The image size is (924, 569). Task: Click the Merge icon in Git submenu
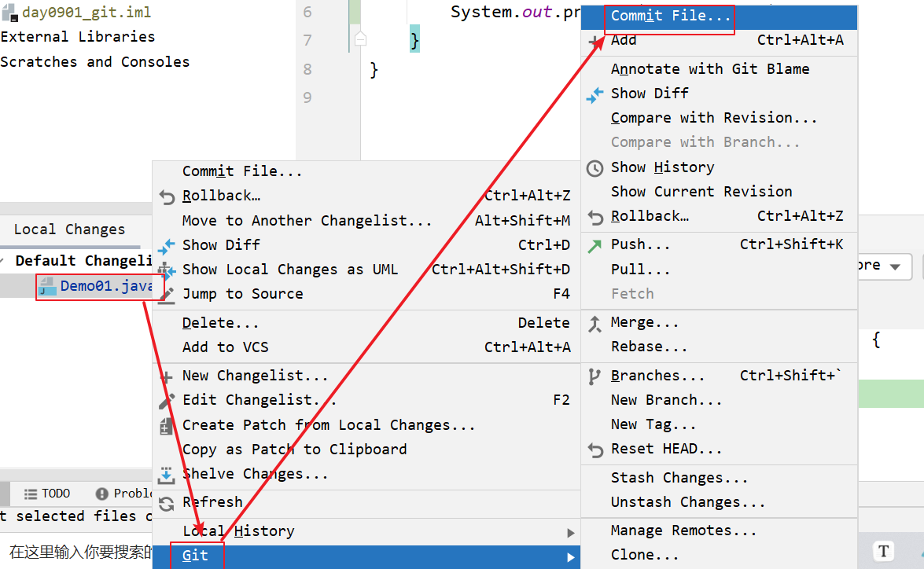(x=595, y=323)
